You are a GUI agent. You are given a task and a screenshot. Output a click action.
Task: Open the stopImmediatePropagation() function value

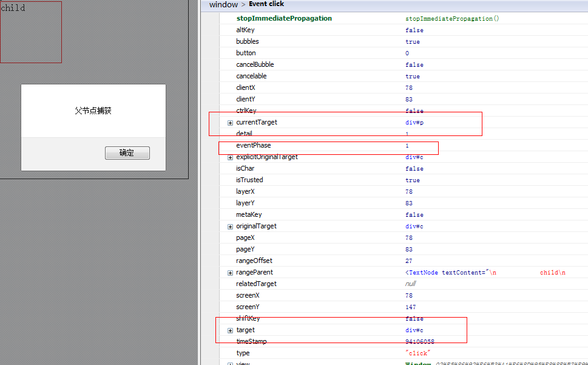point(452,18)
